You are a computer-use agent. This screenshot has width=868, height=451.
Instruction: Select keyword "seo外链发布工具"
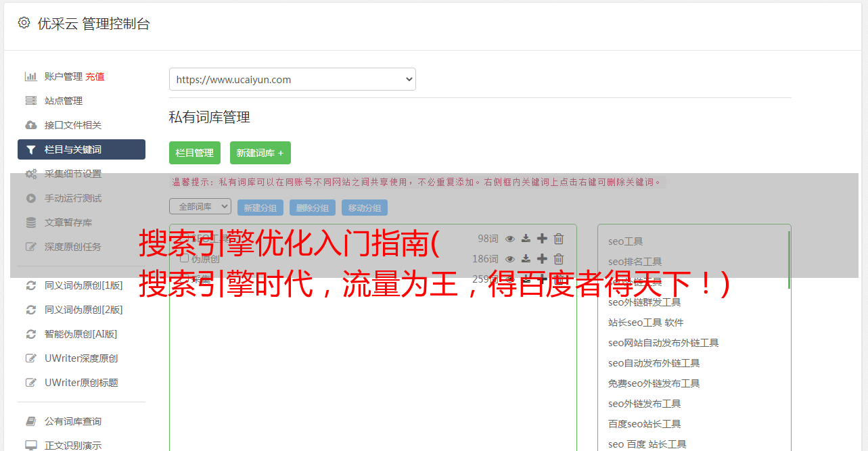(x=644, y=404)
